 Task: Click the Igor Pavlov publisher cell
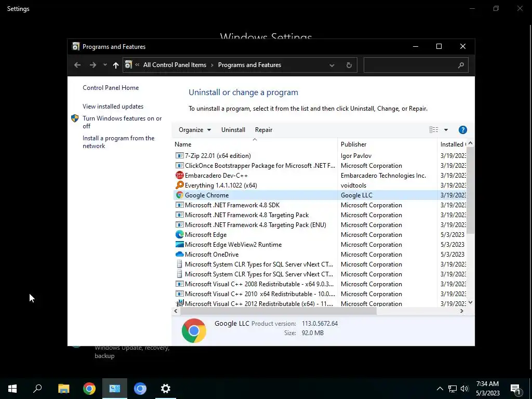356,156
